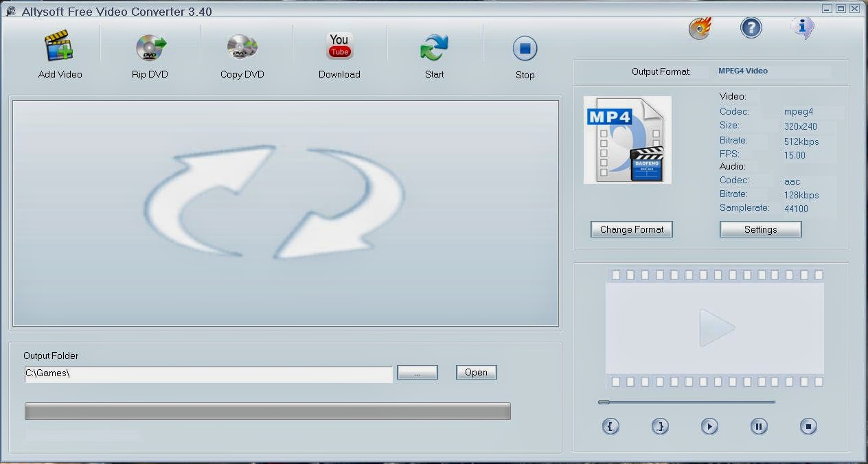Screen dimensions: 868x464
Task: Click the empty video list area
Action: [x=286, y=213]
